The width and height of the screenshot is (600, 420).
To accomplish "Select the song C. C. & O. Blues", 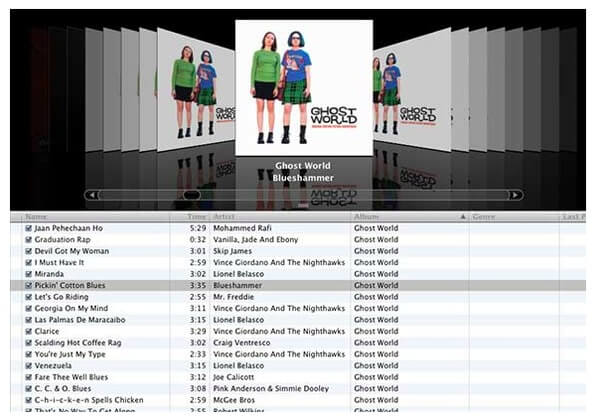I will coord(63,389).
